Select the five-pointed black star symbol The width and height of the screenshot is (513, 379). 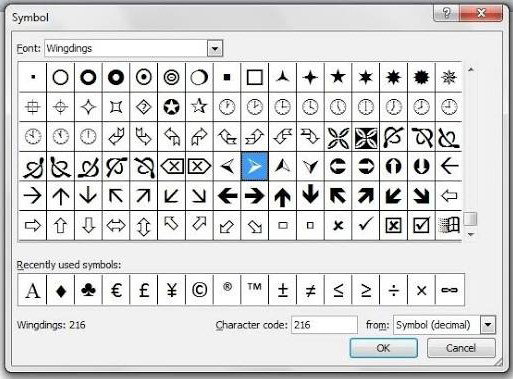[338, 77]
